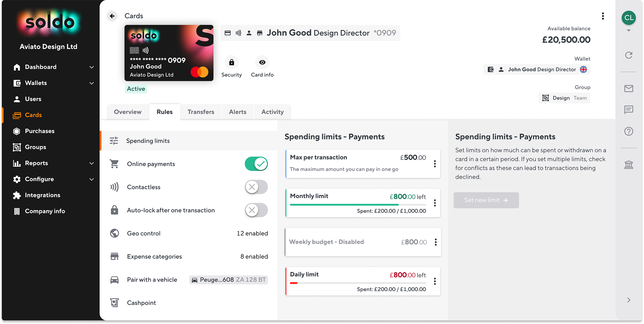Viewport: 644px width, 324px height.
Task: Open the Monthly limit options menu
Action: pyautogui.click(x=435, y=203)
